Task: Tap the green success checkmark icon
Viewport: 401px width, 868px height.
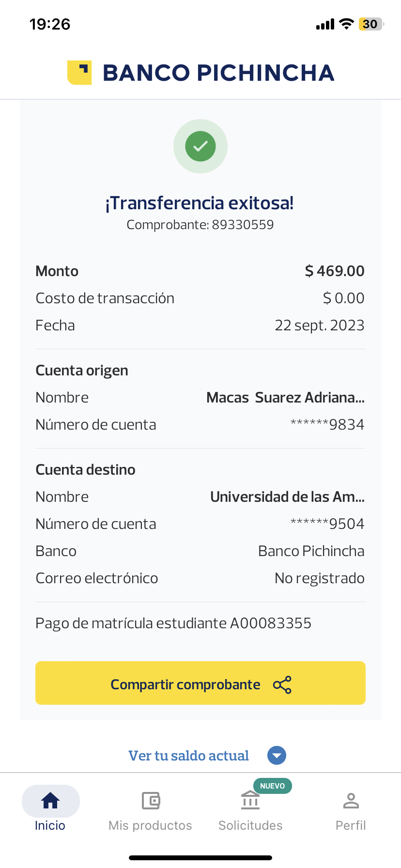Action: (200, 146)
